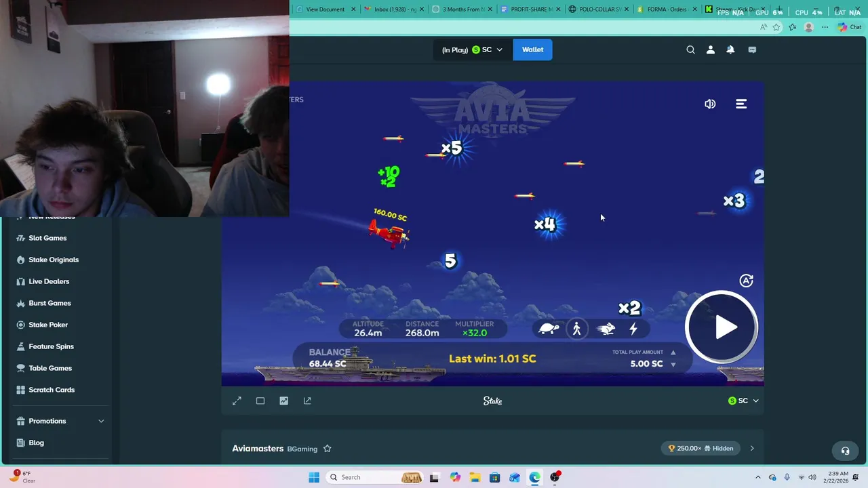This screenshot has width=868, height=488.
Task: Open Copilot Chat button in browser
Action: click(x=849, y=27)
